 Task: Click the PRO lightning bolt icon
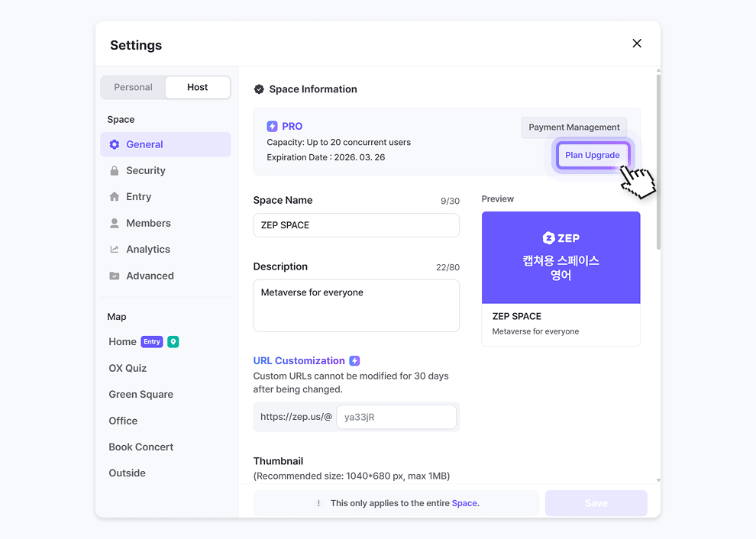point(272,126)
